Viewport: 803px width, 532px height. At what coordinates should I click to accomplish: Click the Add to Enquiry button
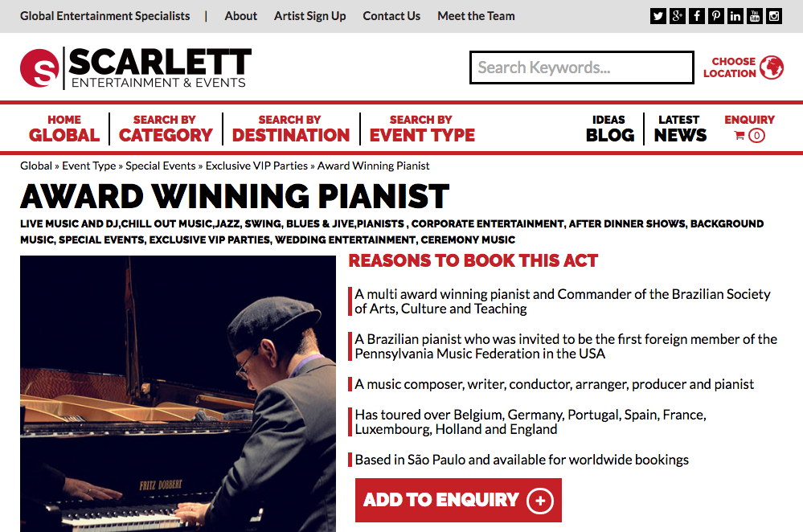[458, 500]
